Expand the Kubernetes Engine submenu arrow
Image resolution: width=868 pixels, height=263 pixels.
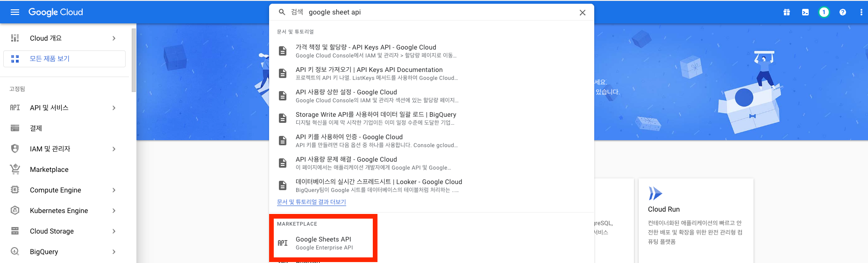coord(114,211)
